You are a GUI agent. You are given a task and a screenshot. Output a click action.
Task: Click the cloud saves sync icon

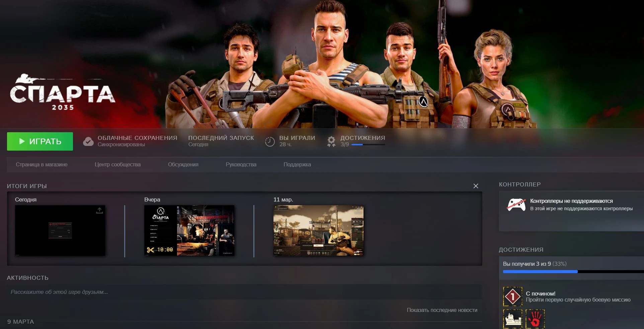click(x=88, y=141)
